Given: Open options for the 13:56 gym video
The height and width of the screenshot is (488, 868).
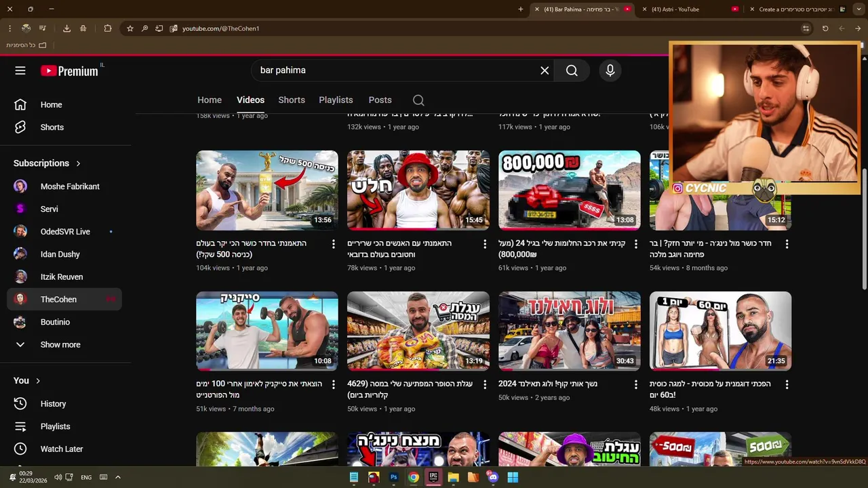Looking at the screenshot, I should pyautogui.click(x=333, y=244).
